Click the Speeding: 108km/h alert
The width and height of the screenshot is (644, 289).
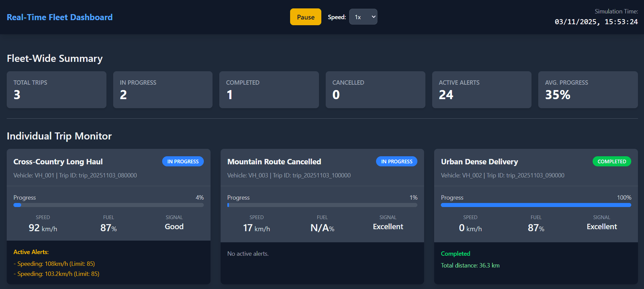(x=54, y=264)
